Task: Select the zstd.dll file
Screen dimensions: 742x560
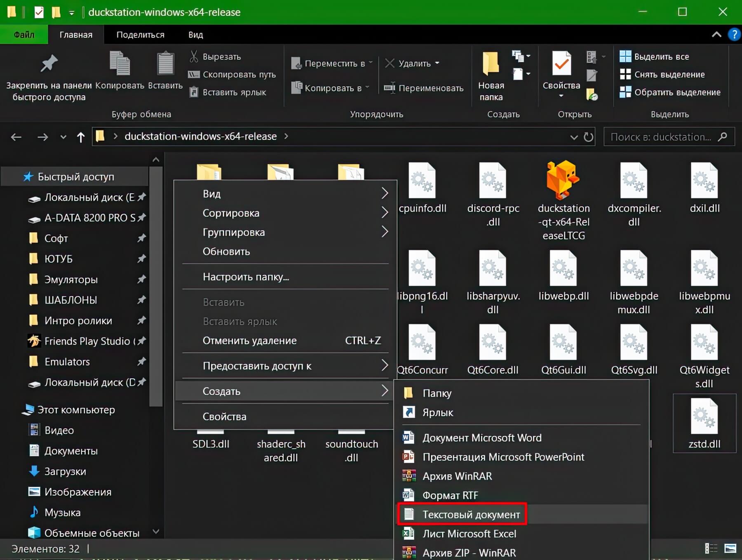Action: click(x=704, y=423)
